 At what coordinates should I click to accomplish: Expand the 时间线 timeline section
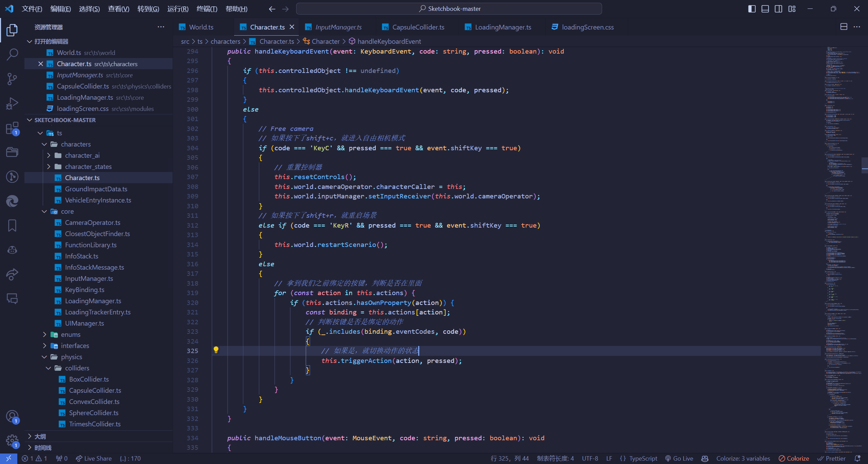(98, 448)
